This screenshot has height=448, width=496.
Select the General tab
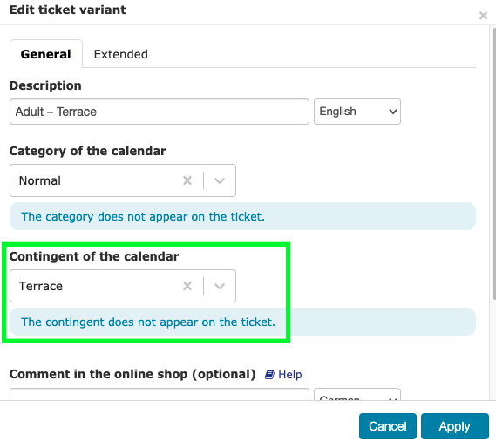pyautogui.click(x=46, y=54)
